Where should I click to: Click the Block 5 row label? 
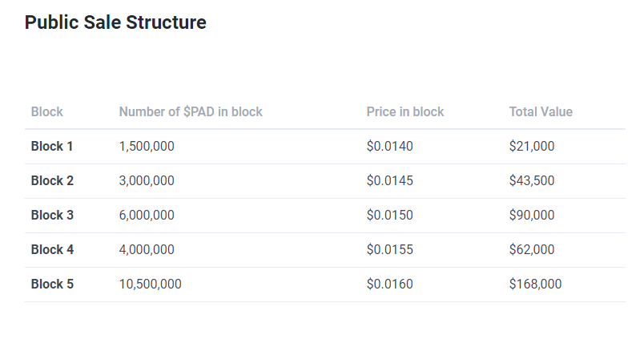point(52,285)
